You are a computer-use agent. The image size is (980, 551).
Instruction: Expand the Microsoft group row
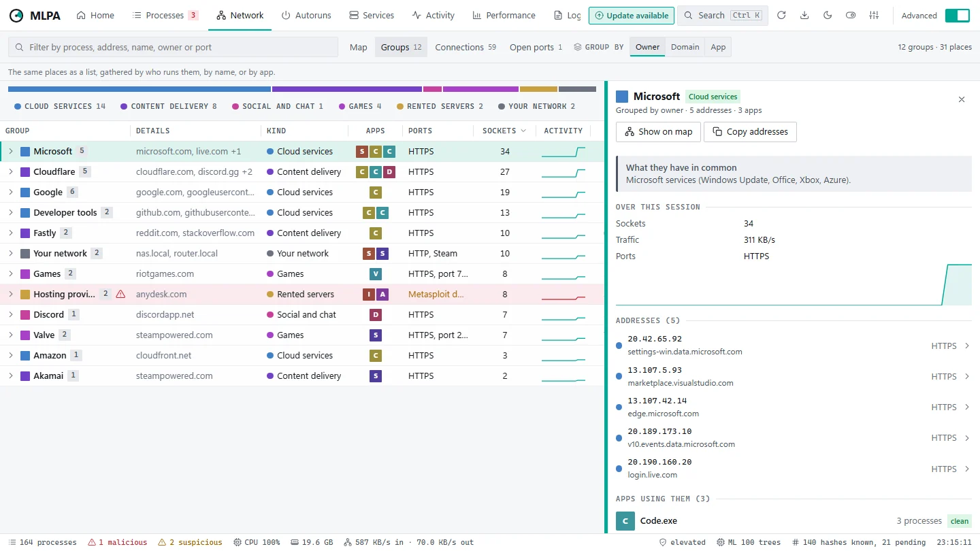coord(11,151)
